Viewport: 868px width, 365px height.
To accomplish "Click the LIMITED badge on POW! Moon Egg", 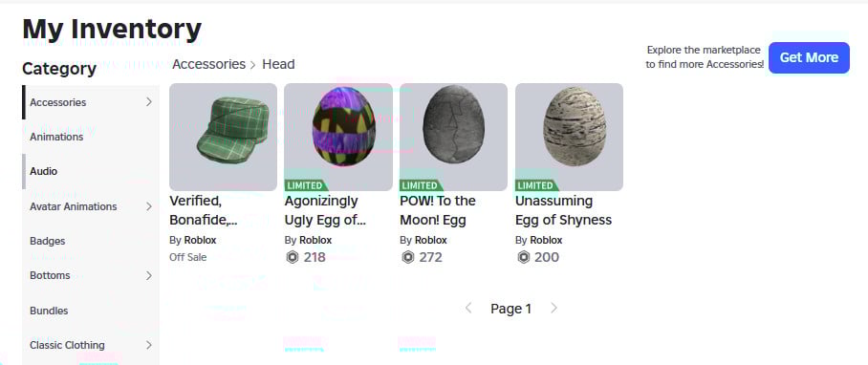I will 422,185.
